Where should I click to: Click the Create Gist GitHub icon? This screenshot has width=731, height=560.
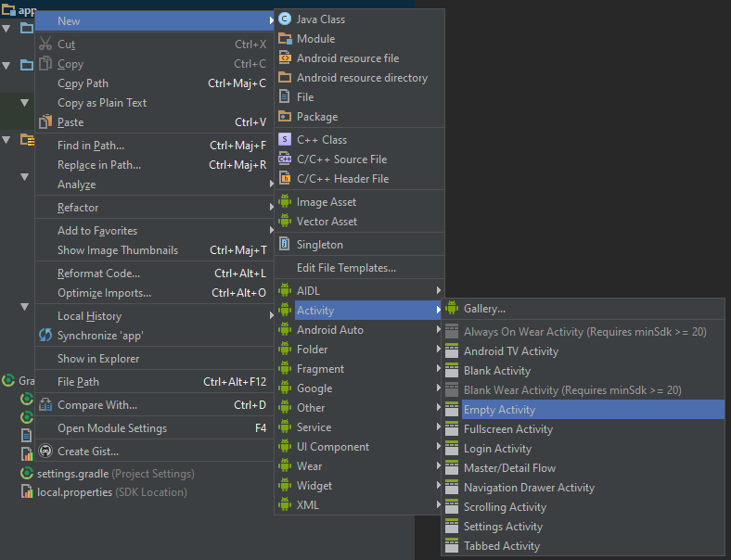(x=45, y=452)
